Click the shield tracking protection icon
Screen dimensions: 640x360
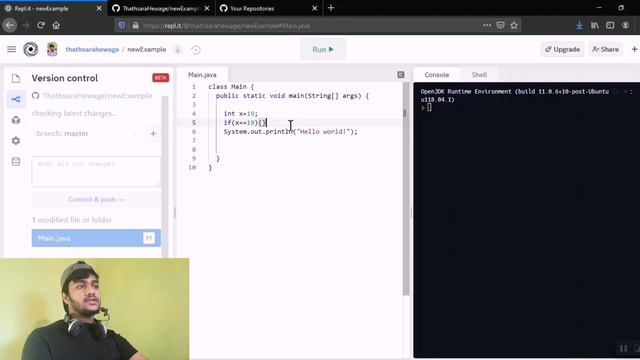(122, 25)
